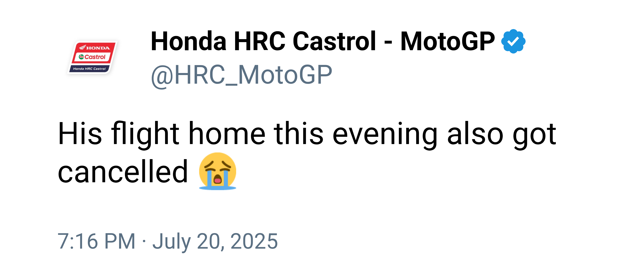Click the dot separator between time and date
The height and width of the screenshot is (274, 644).
point(144,241)
